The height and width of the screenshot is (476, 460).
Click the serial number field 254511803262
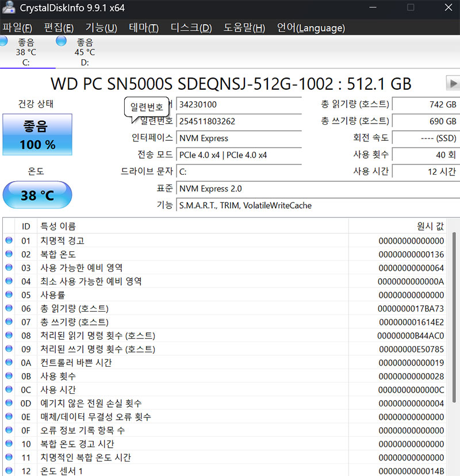pos(239,121)
